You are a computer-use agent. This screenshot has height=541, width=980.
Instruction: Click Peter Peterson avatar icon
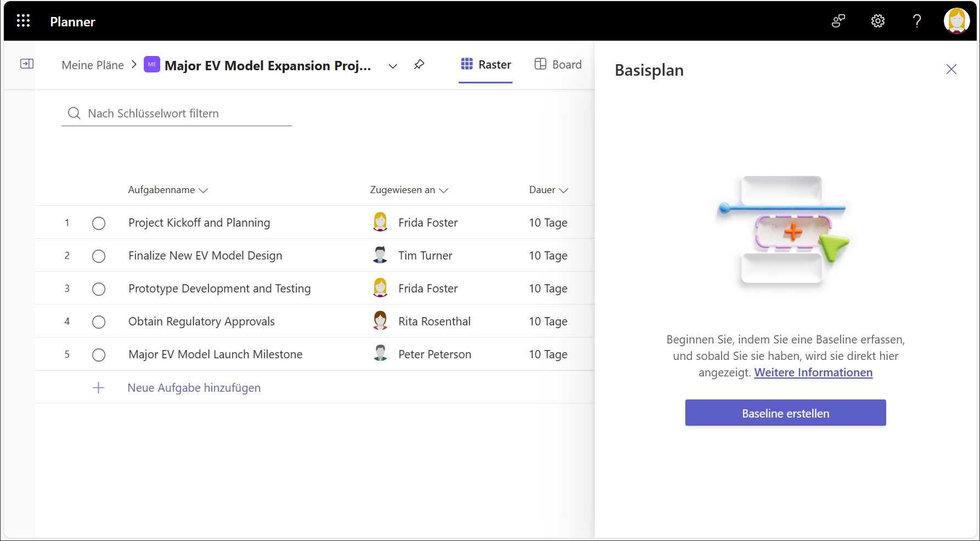point(380,354)
